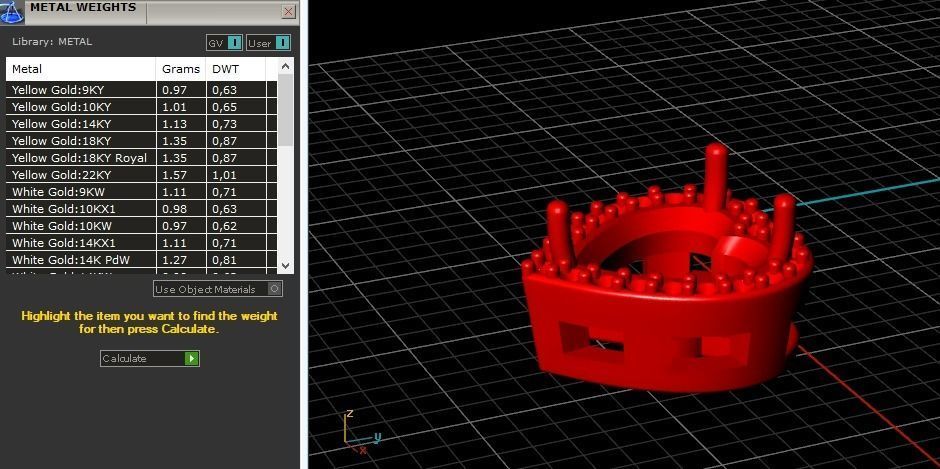Click the 1.57 grams value
Viewport: 940px width, 469px height.
click(x=174, y=175)
